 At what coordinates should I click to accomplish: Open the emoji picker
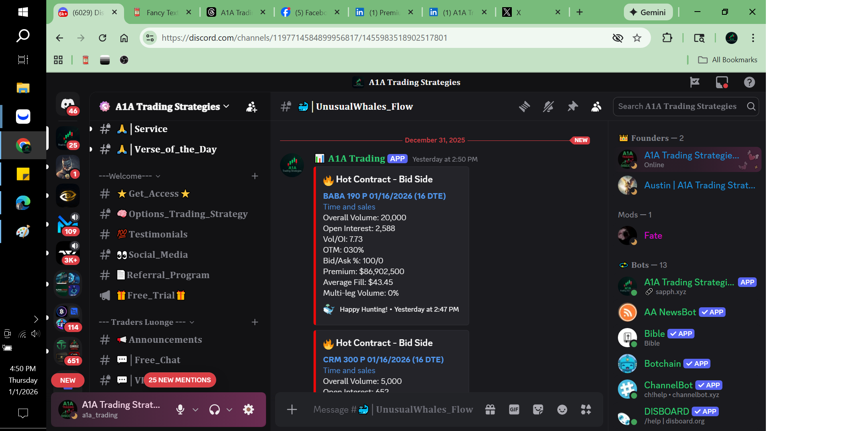(x=562, y=409)
